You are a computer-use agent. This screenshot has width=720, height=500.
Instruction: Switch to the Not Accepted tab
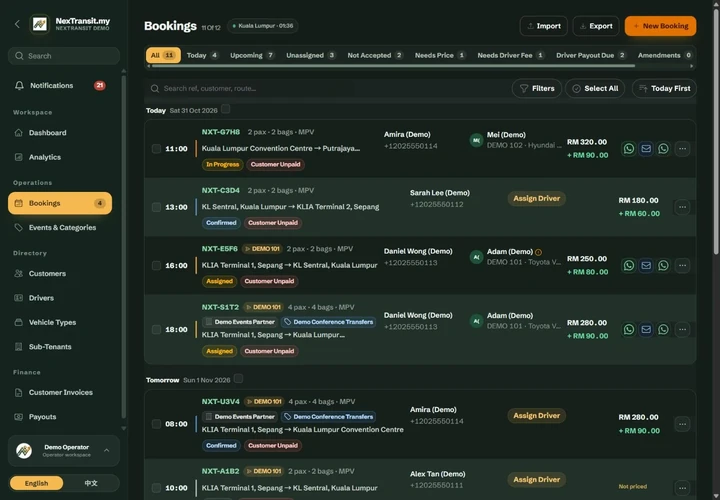[375, 55]
